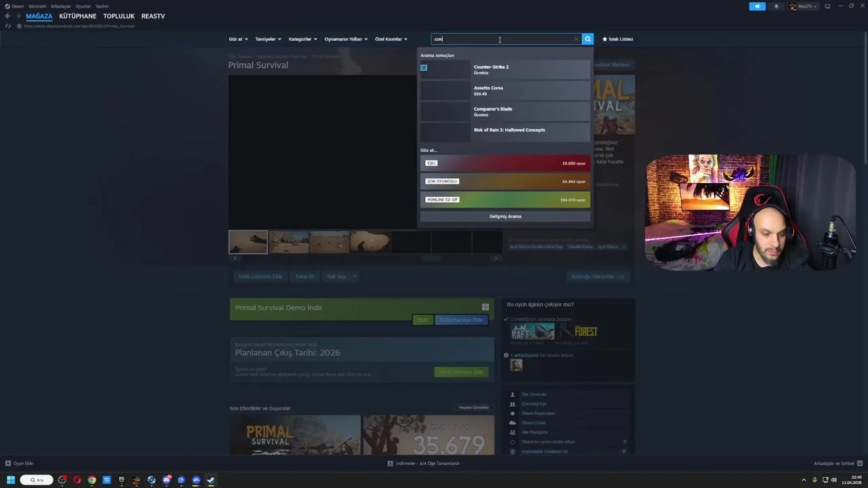Expand Oynamanın Yolları dropdown
The width and height of the screenshot is (868, 488).
[x=346, y=39]
